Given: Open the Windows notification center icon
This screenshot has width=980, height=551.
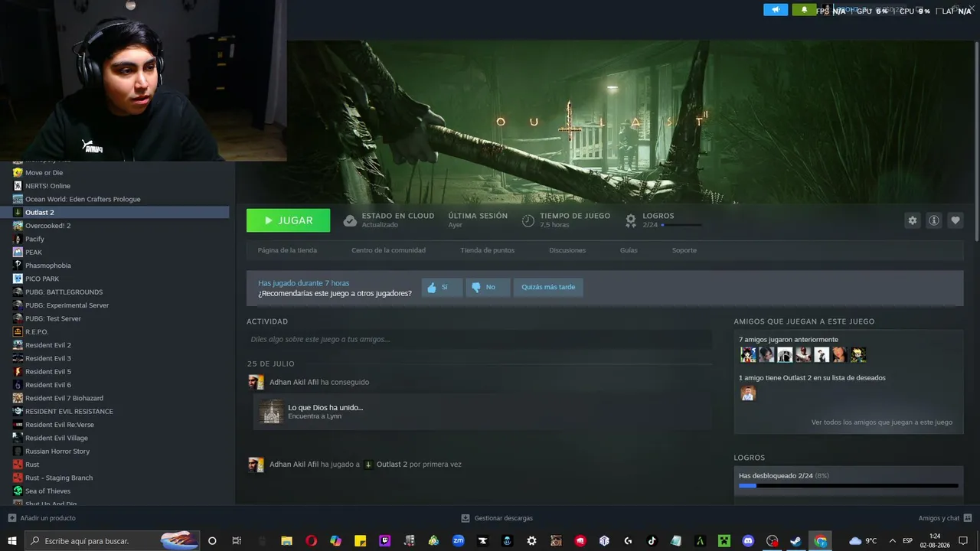Looking at the screenshot, I should coord(962,540).
